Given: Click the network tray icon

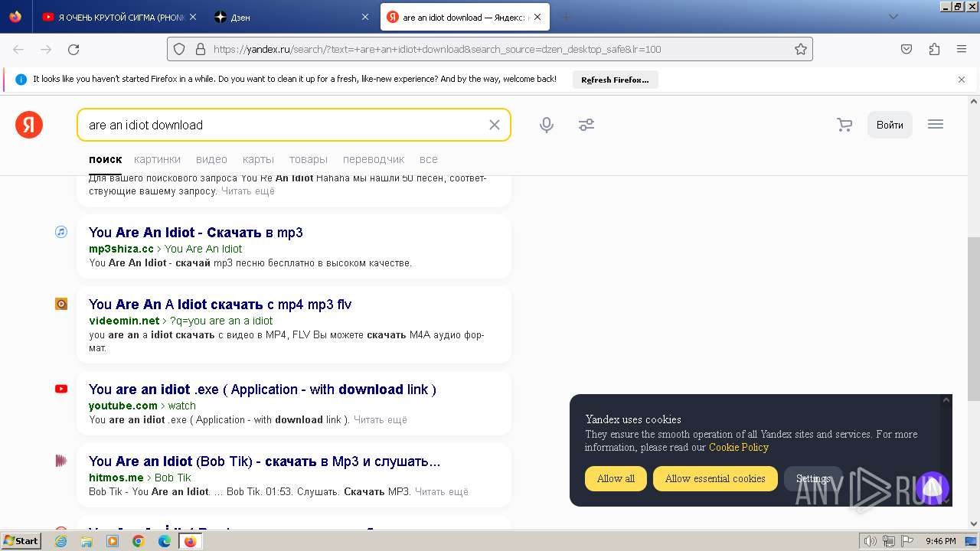Looking at the screenshot, I should tap(889, 541).
